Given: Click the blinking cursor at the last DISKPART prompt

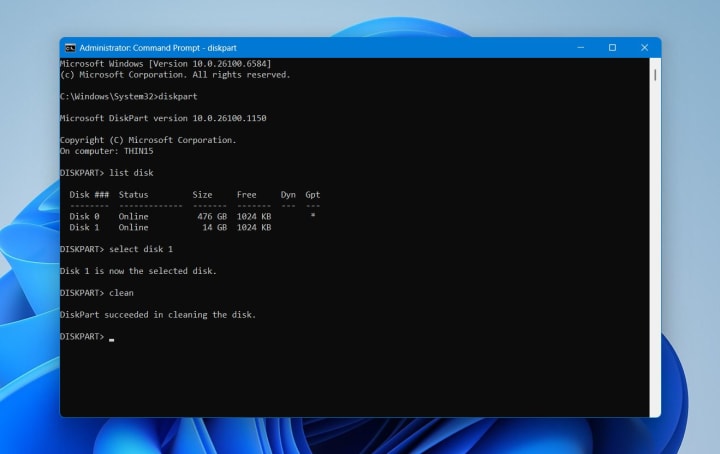Looking at the screenshot, I should click(x=112, y=340).
